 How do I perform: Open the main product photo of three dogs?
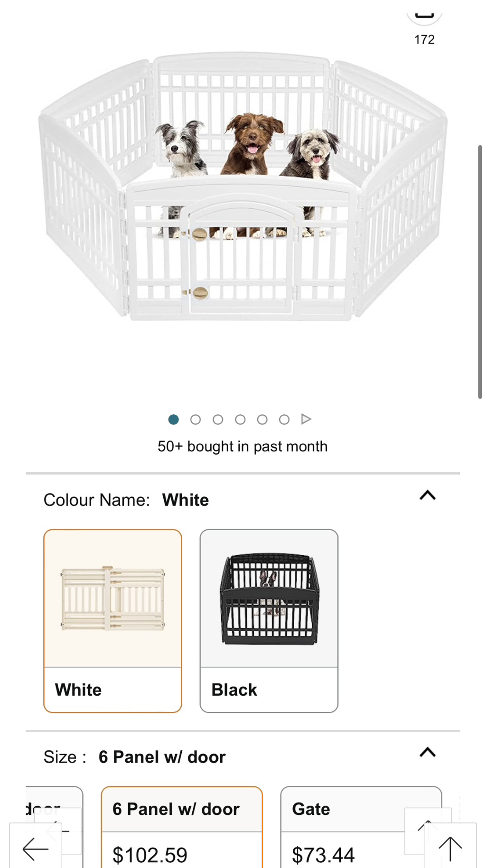(242, 190)
